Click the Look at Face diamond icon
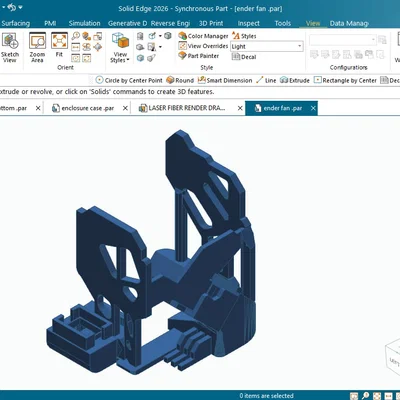The height and width of the screenshot is (400, 400). click(98, 47)
